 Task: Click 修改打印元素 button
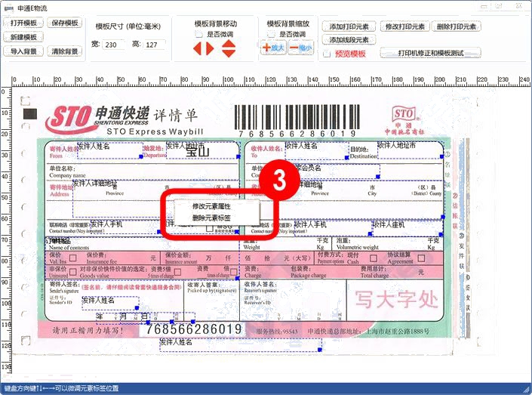pyautogui.click(x=405, y=26)
